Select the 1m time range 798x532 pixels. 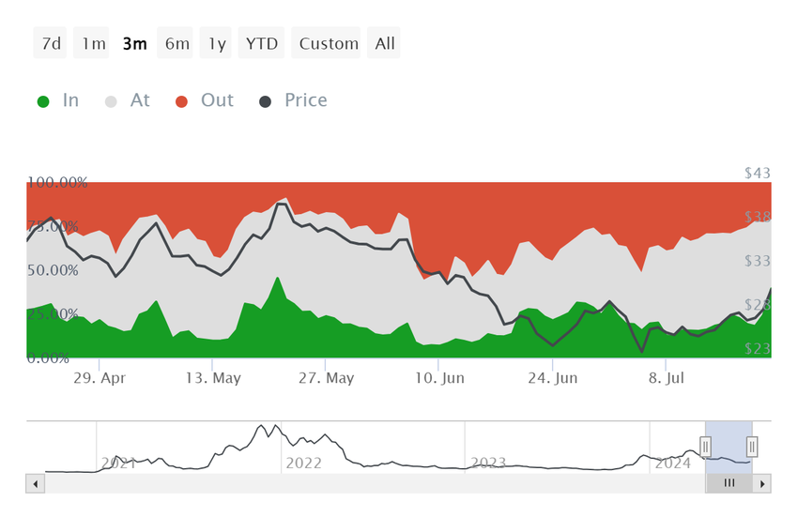(93, 43)
